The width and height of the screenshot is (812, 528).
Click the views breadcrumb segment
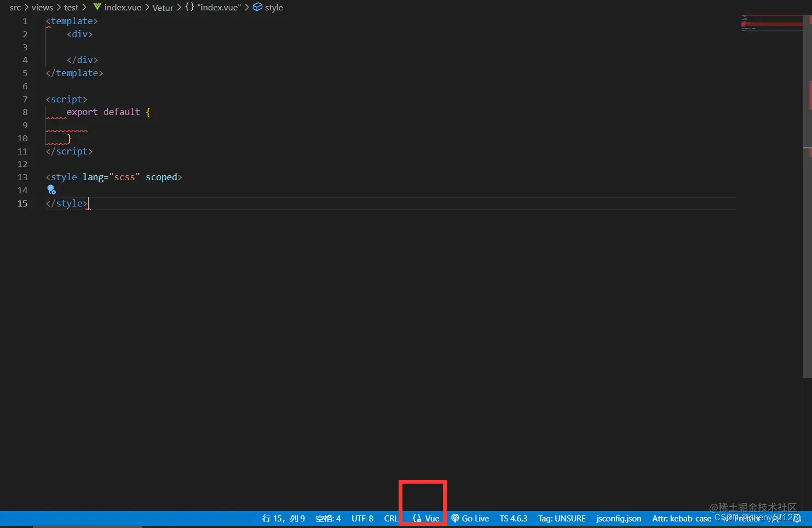(42, 8)
